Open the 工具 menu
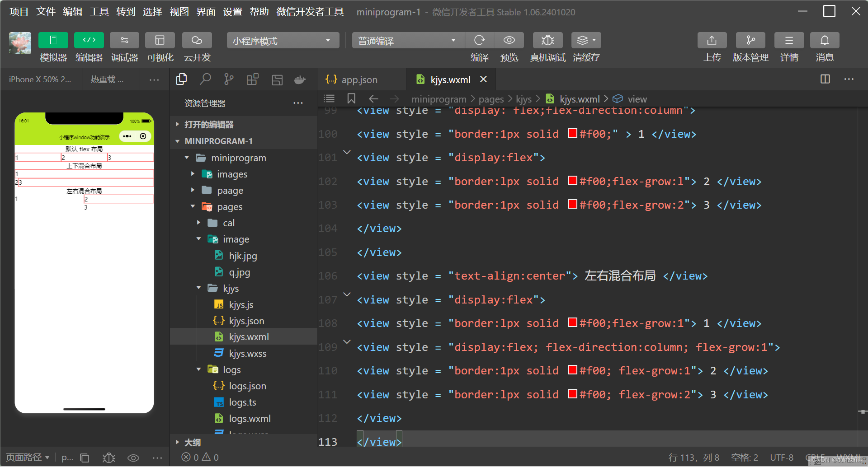Image resolution: width=868 pixels, height=467 pixels. point(99,12)
